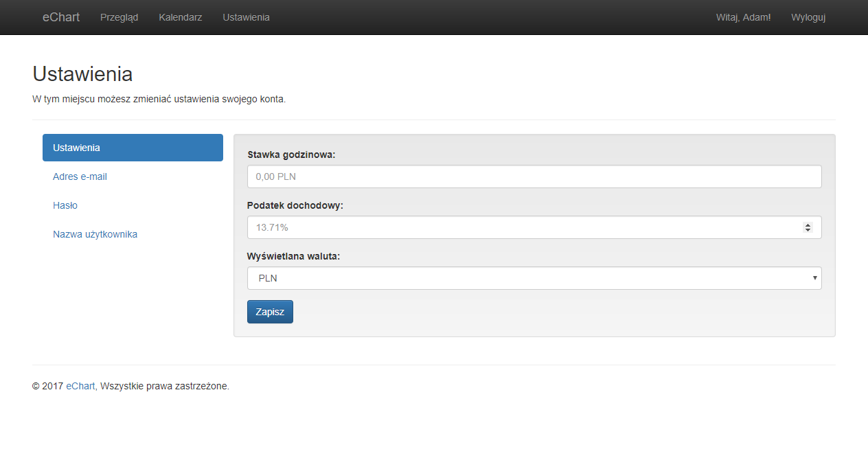This screenshot has height=469, width=868.
Task: Switch to the Adres e-mail section
Action: pyautogui.click(x=80, y=176)
